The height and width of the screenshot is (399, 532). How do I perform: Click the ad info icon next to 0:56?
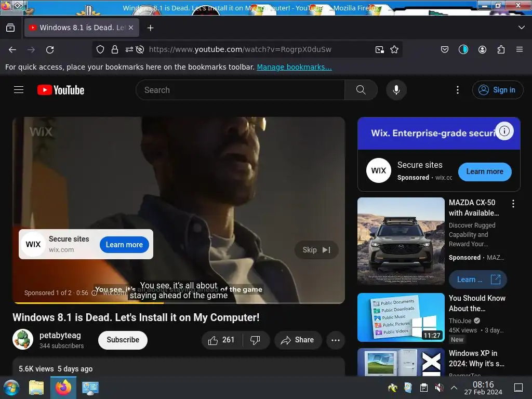tap(94, 293)
